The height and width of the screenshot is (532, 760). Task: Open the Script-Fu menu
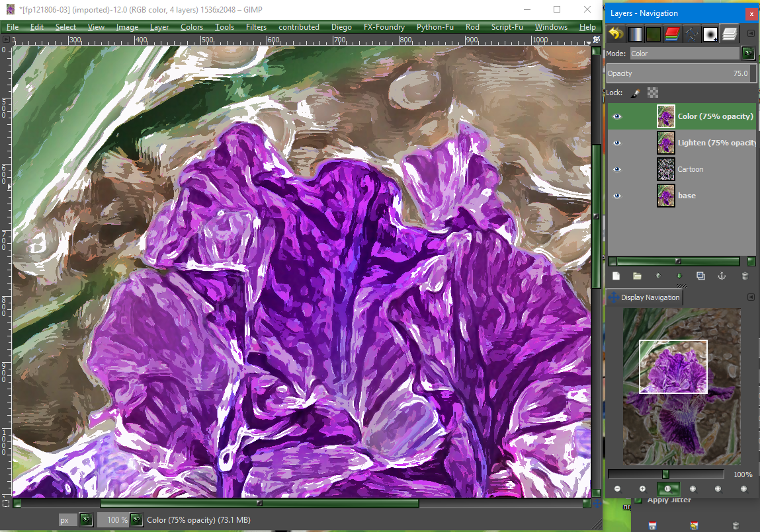[507, 27]
